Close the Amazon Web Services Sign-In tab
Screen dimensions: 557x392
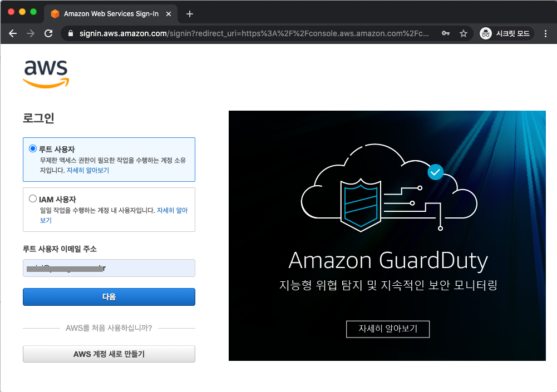(169, 14)
